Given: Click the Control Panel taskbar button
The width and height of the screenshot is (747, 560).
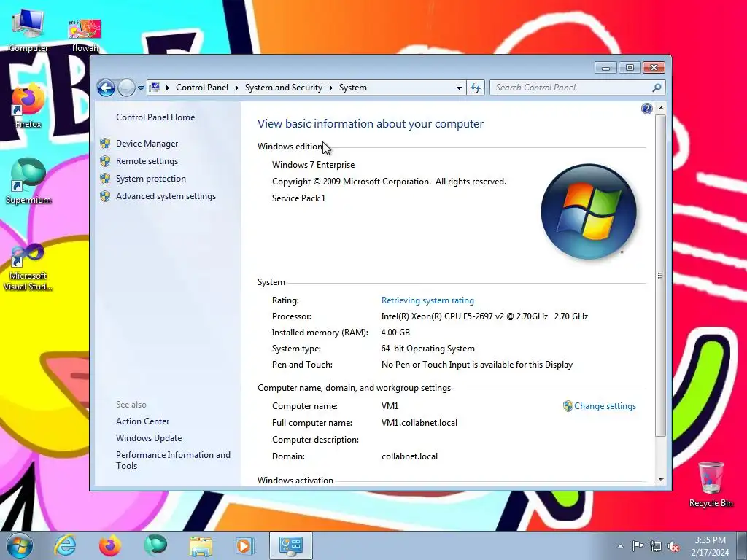Looking at the screenshot, I should coord(290,545).
